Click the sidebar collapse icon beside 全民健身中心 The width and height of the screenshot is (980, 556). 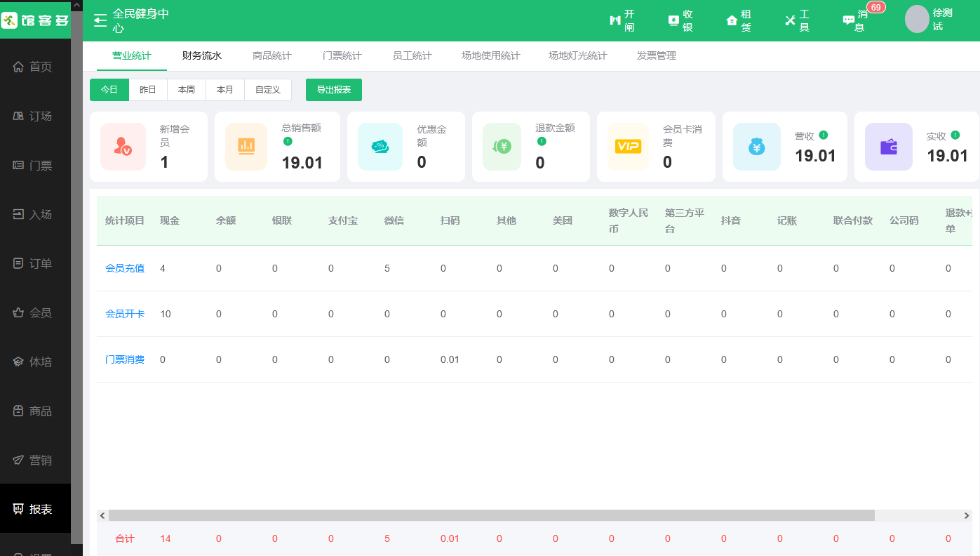coord(100,20)
